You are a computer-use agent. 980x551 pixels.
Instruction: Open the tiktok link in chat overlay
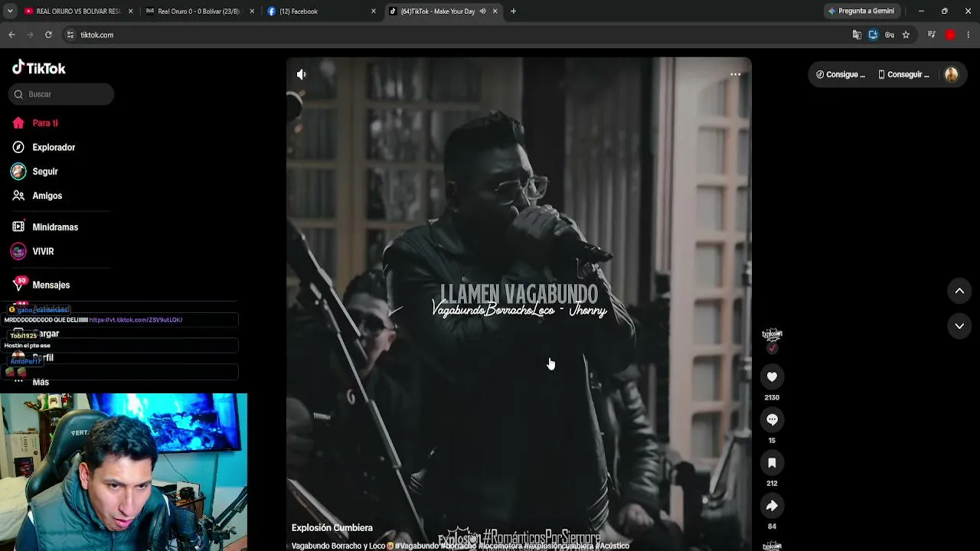pyautogui.click(x=136, y=320)
